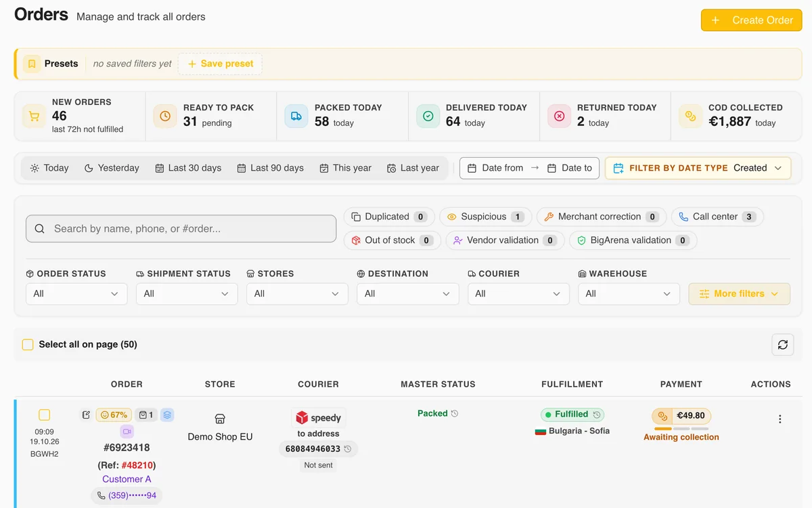The image size is (812, 508).
Task: Toggle the BigArena validation filter chip
Action: coord(633,240)
